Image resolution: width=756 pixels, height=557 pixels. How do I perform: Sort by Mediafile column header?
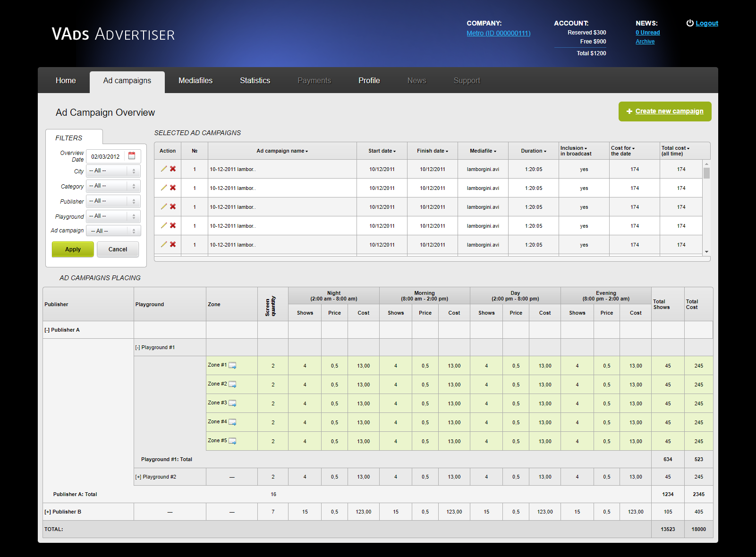coord(483,151)
